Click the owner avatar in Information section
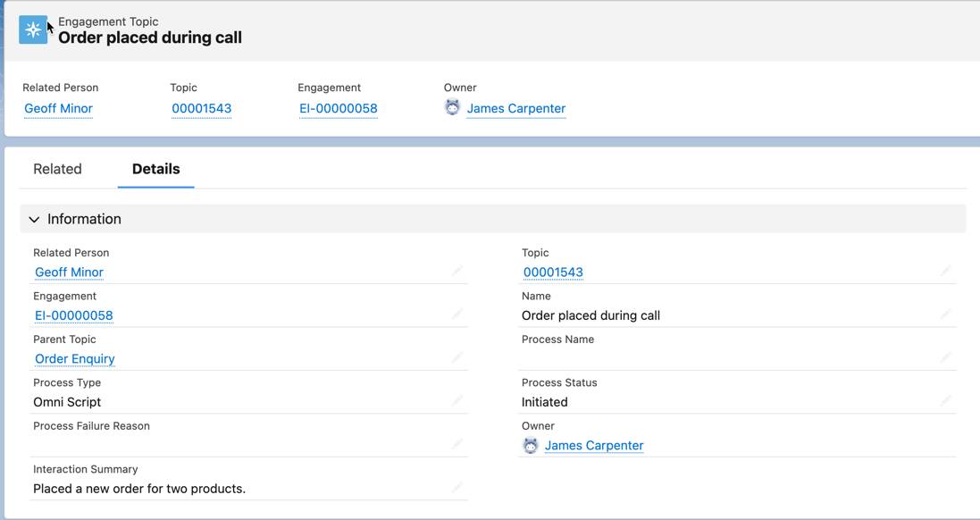The image size is (980, 520). pyautogui.click(x=530, y=445)
